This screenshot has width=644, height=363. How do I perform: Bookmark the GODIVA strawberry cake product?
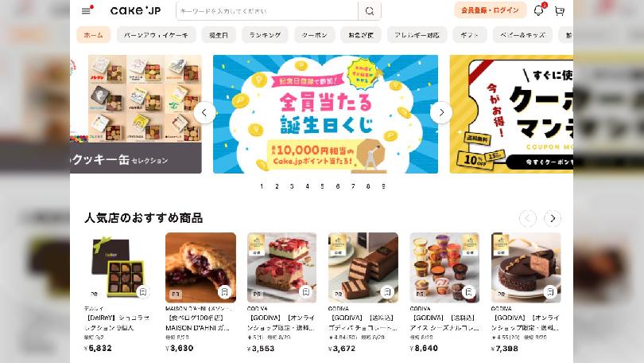point(305,292)
